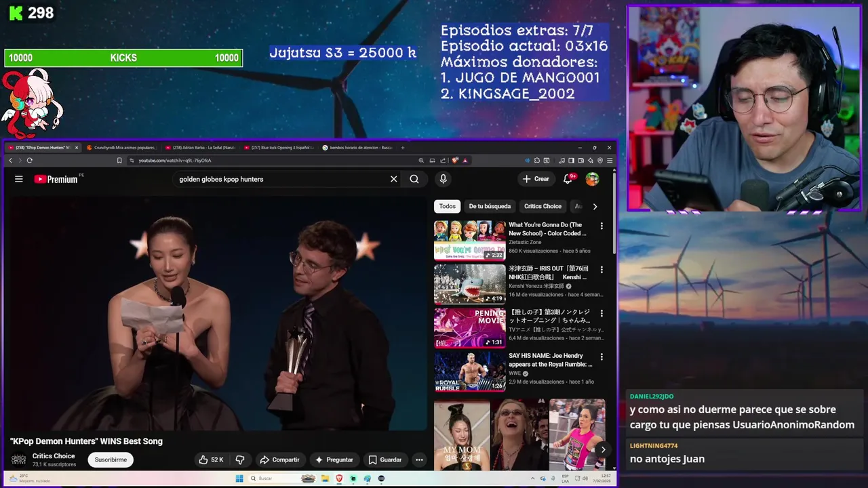Open YouTube notifications bell
The image size is (868, 488).
568,179
